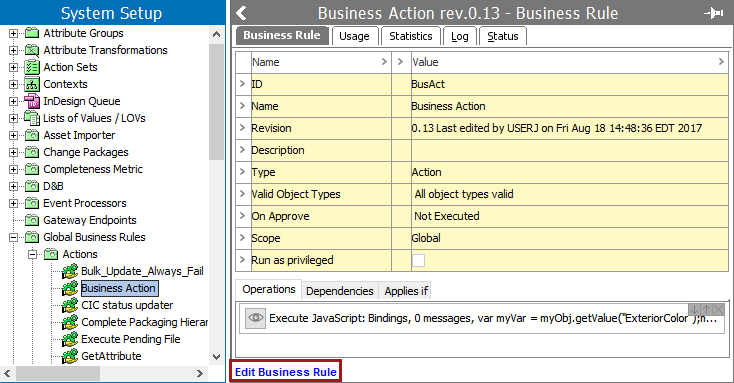Remove the operation with X button
The width and height of the screenshot is (734, 383).
pyautogui.click(x=719, y=309)
